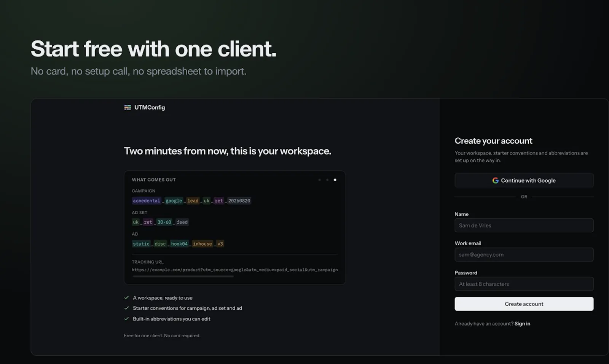The width and height of the screenshot is (609, 364).
Task: Click the 'feed' ad set tag
Action: [x=182, y=222]
